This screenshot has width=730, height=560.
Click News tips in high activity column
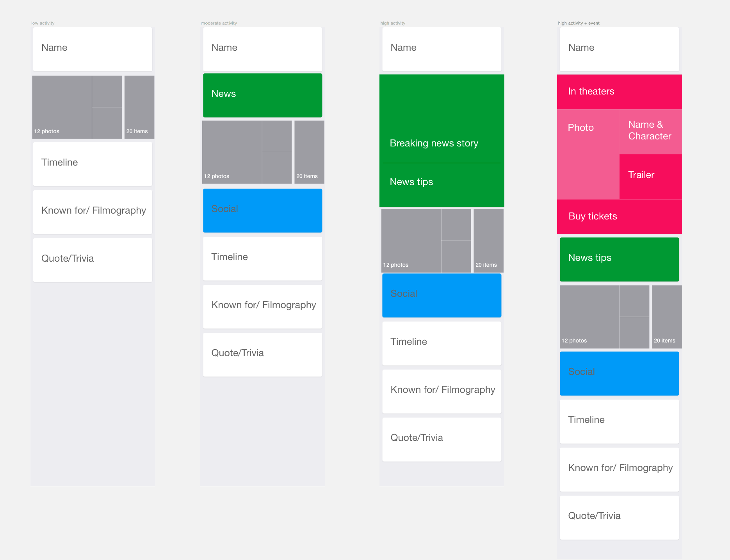(x=442, y=185)
